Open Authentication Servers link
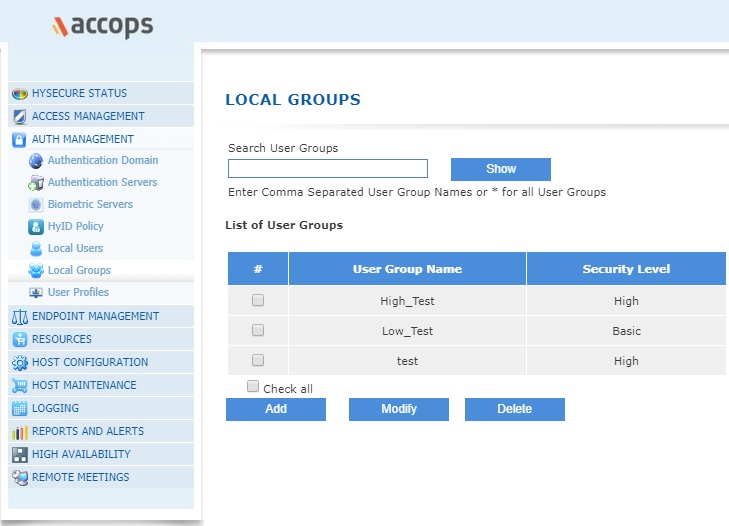This screenshot has width=729, height=526. pos(102,182)
